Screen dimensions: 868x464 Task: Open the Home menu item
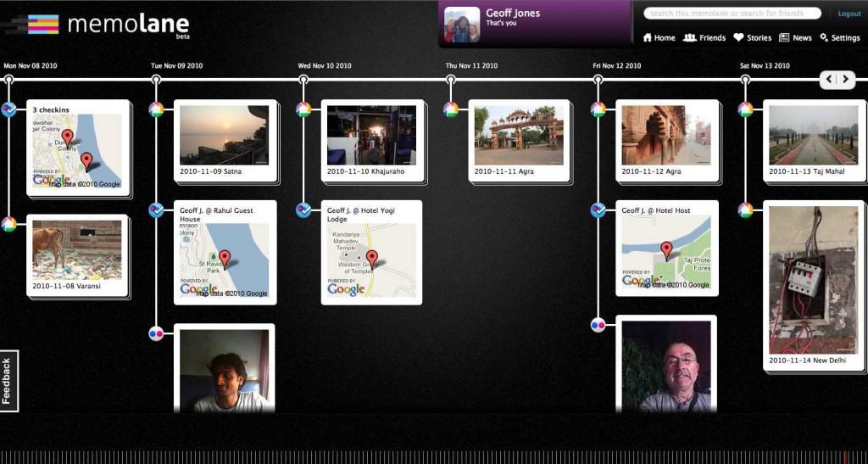pyautogui.click(x=659, y=37)
